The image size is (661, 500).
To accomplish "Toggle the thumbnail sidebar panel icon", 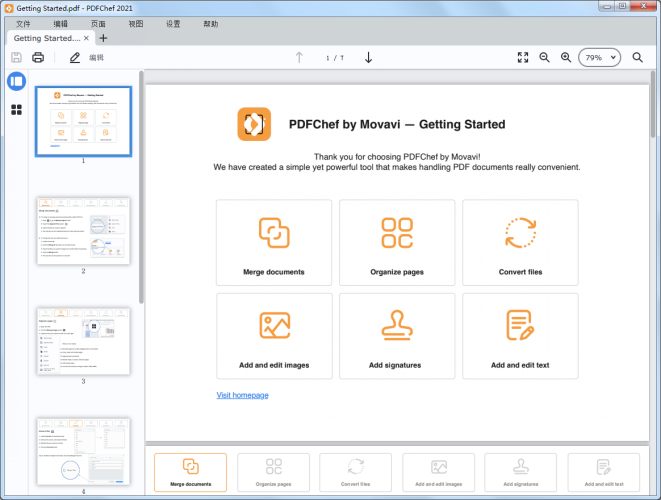I will [16, 81].
